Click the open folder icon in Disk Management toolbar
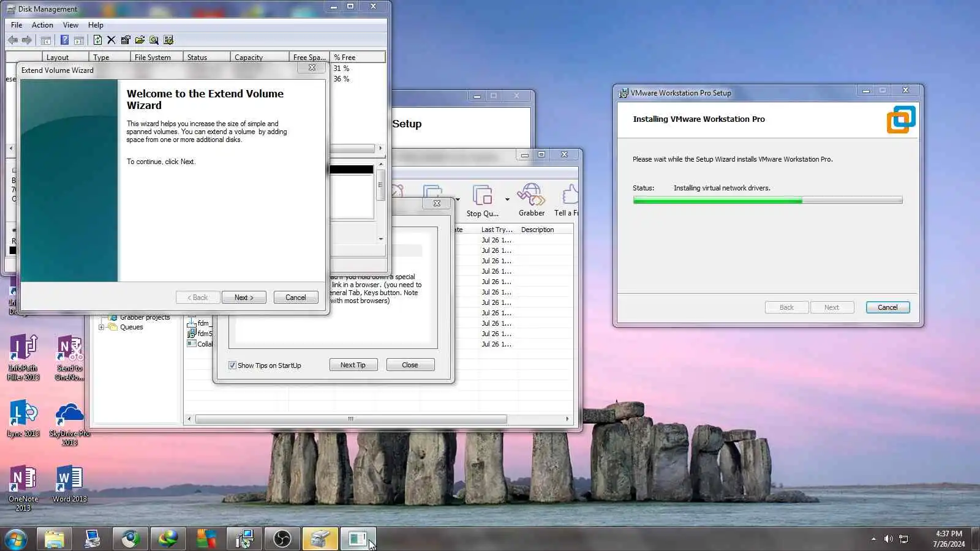The height and width of the screenshot is (551, 980). coord(140,40)
